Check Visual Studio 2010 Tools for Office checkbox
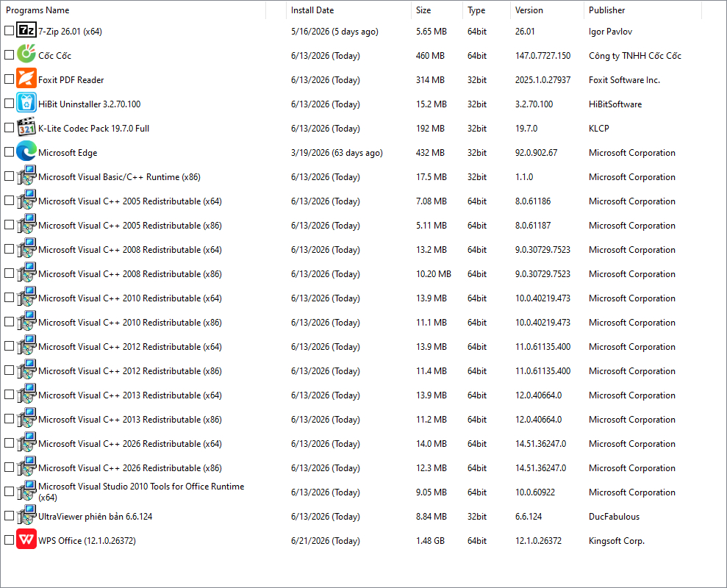727x588 pixels. point(10,492)
